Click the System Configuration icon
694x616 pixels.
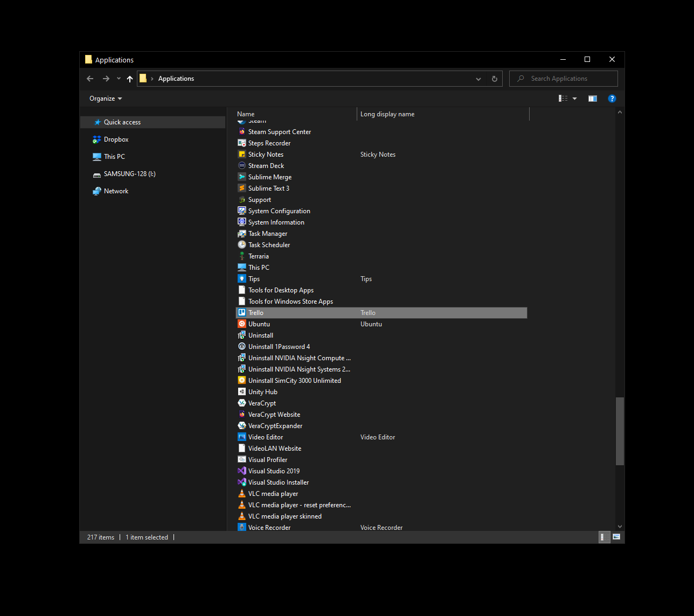tap(242, 211)
